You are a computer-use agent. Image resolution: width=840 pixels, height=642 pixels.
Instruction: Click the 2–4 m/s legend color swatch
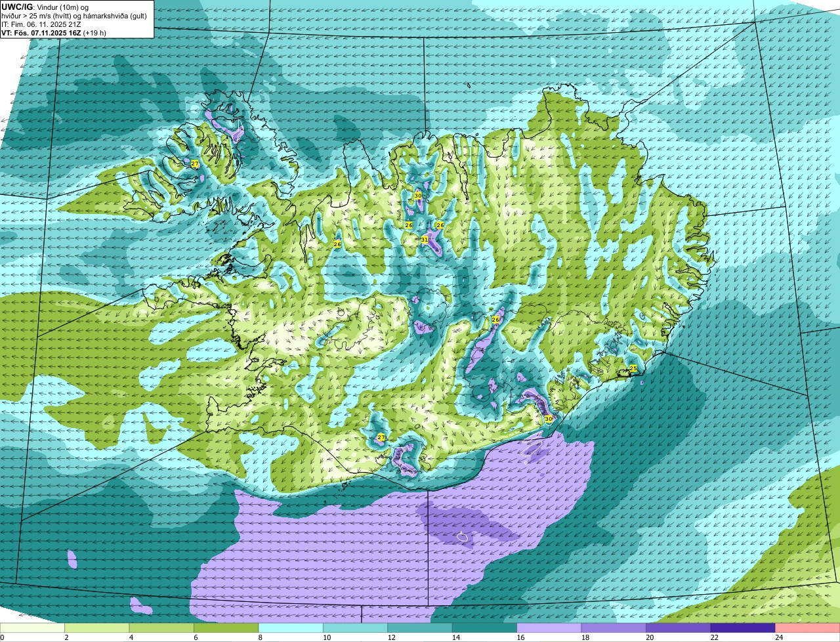click(97, 628)
